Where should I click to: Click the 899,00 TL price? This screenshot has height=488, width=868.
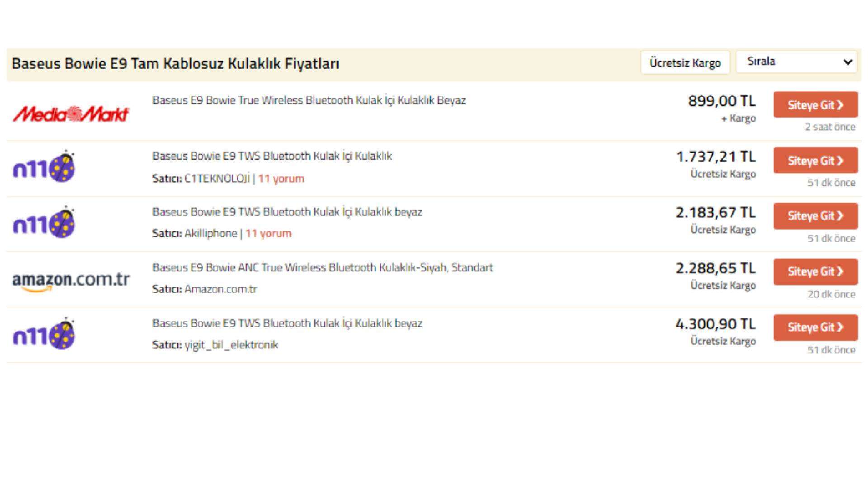pyautogui.click(x=722, y=101)
